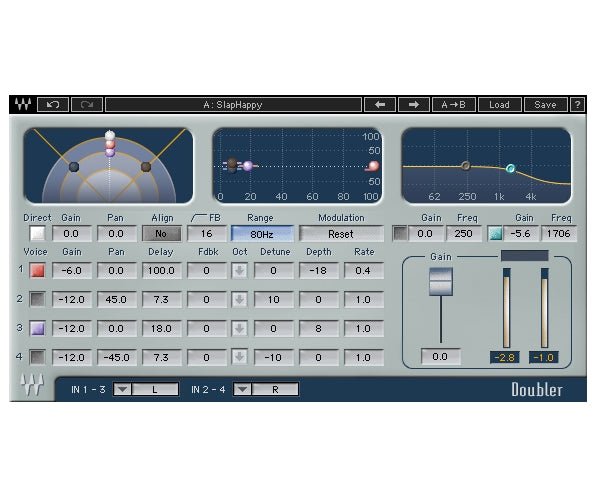Select the purple voice 3 ball in pan graph
This screenshot has width=597, height=497.
point(110,153)
